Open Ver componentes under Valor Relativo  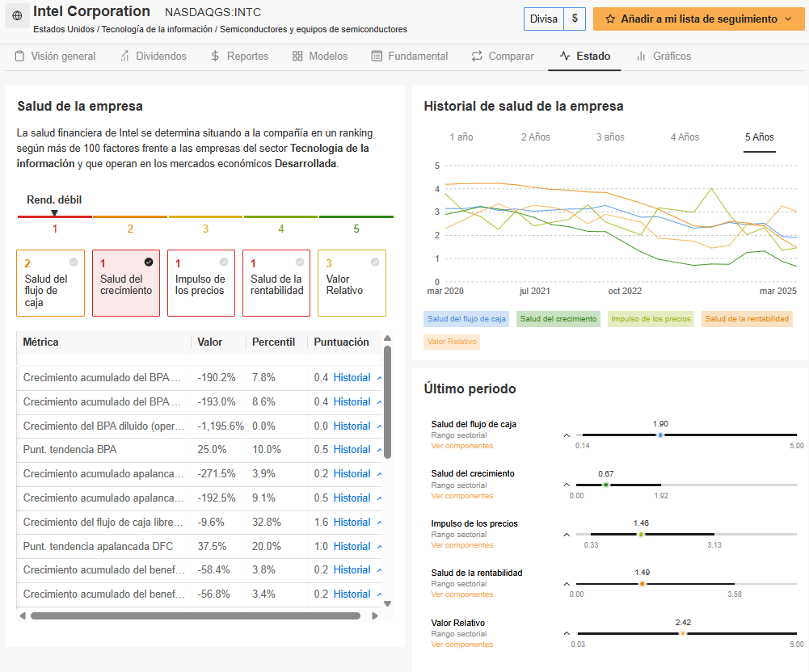click(462, 645)
